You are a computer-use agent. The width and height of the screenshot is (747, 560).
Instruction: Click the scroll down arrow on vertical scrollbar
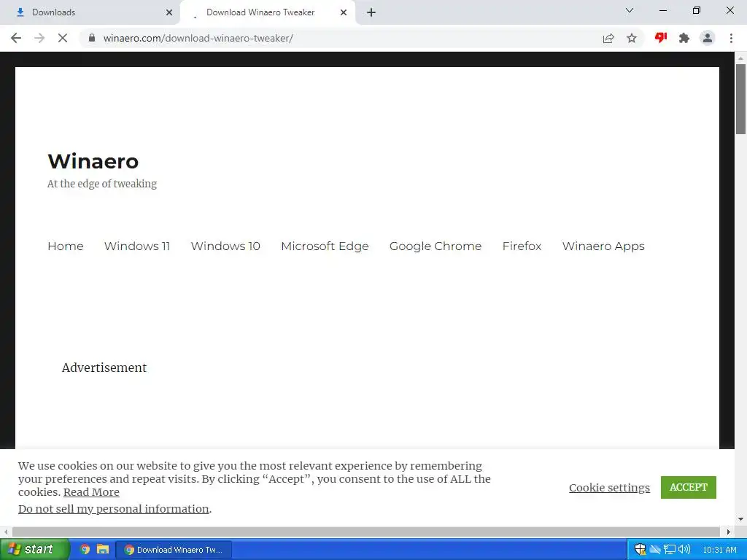coord(740,519)
